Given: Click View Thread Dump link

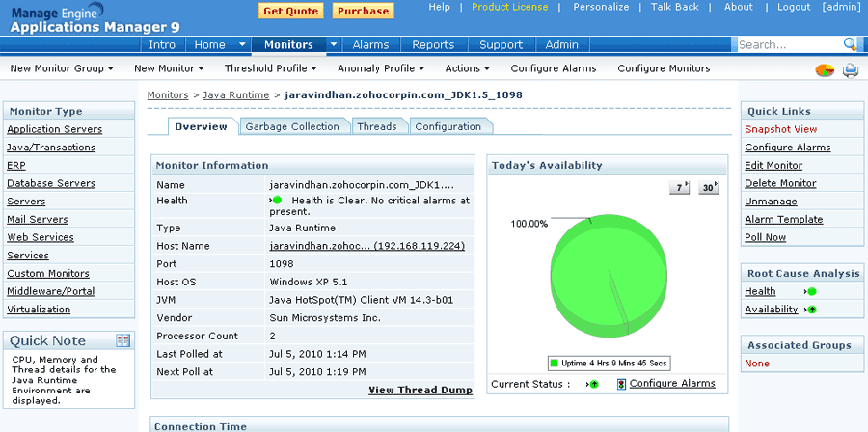Looking at the screenshot, I should 420,390.
